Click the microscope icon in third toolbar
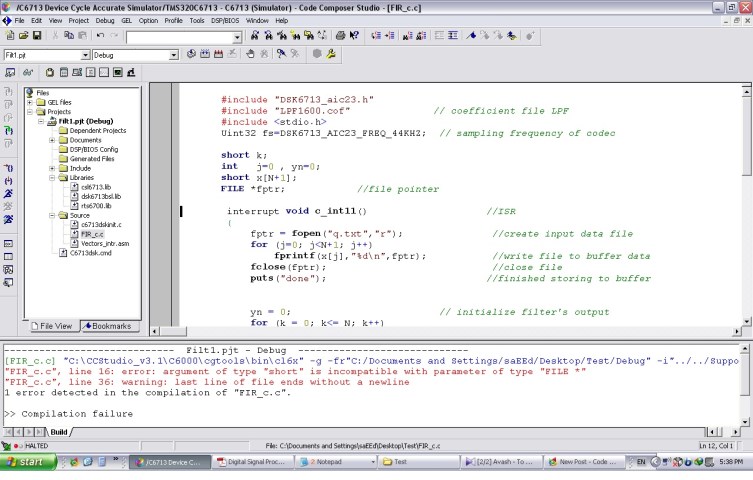 pyautogui.click(x=131, y=72)
